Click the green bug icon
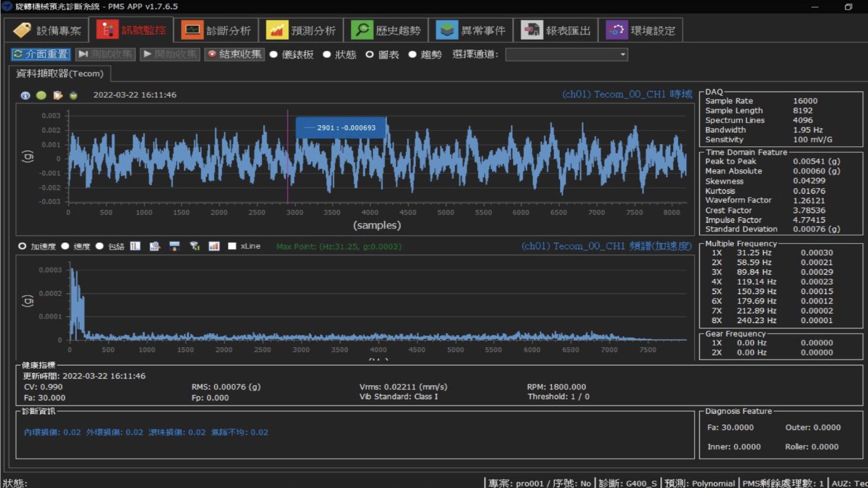This screenshot has width=868, height=488. [x=73, y=95]
